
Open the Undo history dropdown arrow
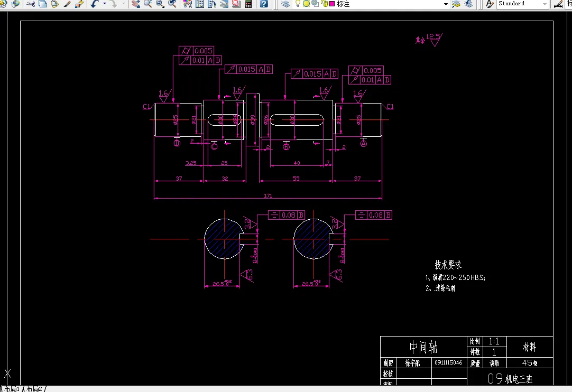coord(104,4)
